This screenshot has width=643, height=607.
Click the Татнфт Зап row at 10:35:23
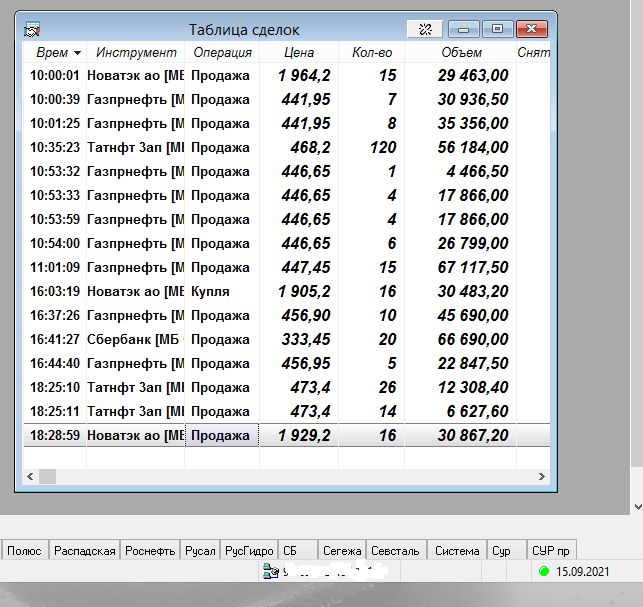coord(287,147)
